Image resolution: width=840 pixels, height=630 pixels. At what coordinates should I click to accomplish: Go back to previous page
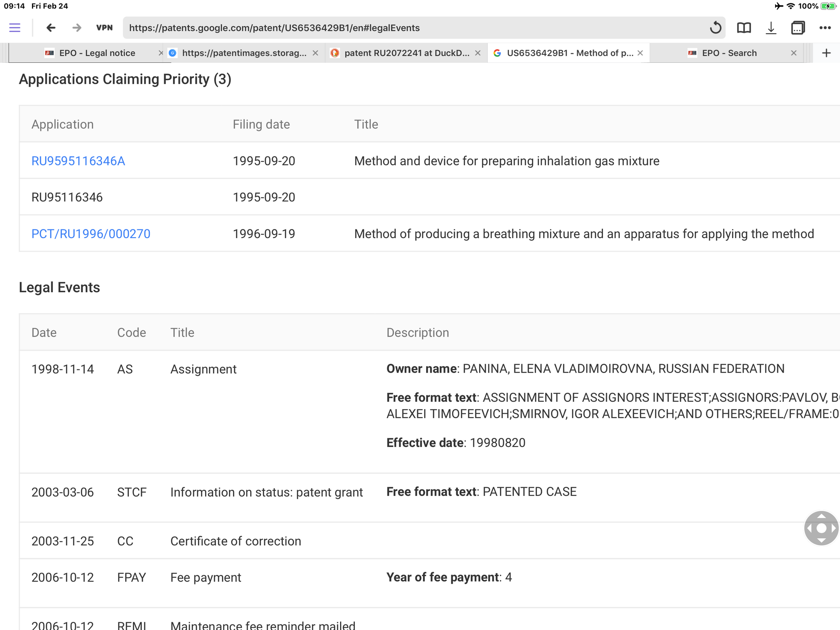51,28
